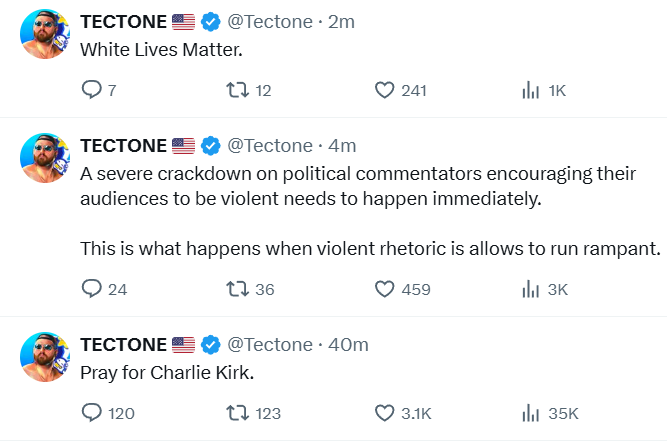This screenshot has height=441, width=667.
Task: Repost the Pray for Charlie Kirk tweet
Action: coord(237,413)
